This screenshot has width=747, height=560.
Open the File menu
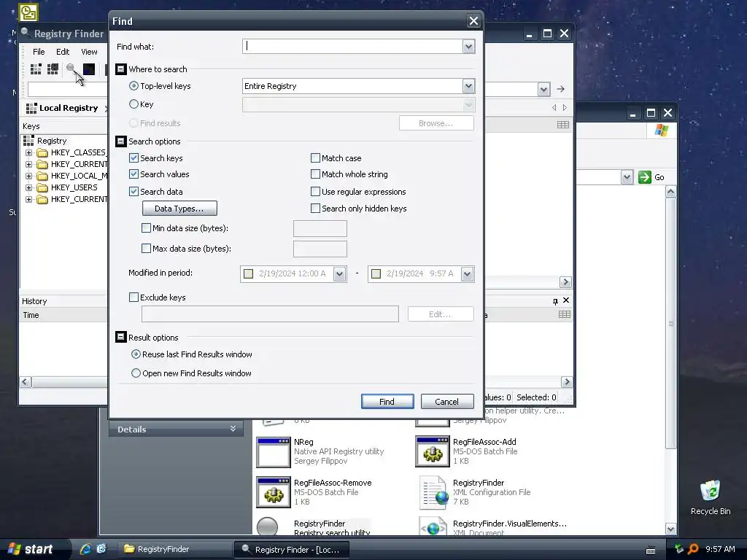tap(39, 52)
